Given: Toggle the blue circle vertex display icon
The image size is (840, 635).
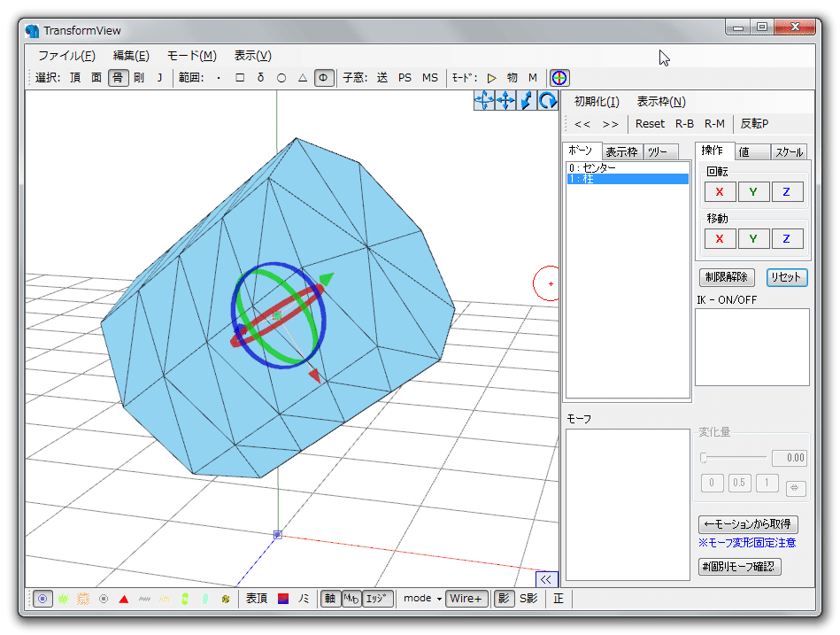Looking at the screenshot, I should click(42, 599).
